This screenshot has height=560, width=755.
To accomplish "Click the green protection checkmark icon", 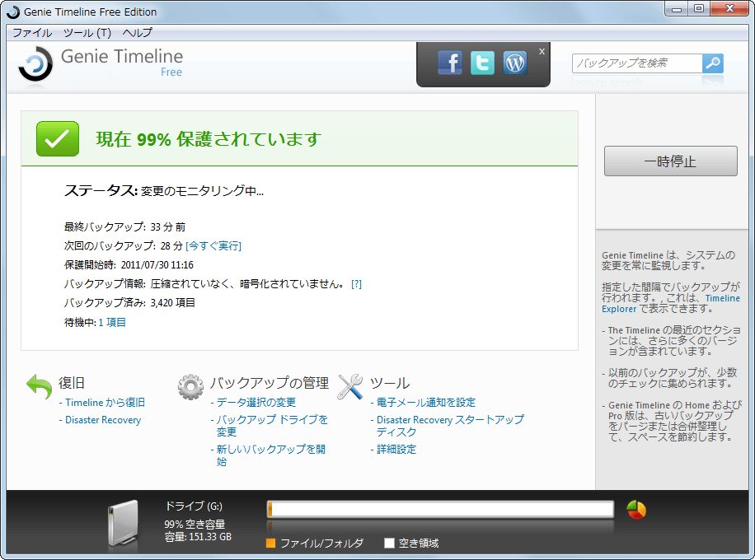I will pos(58,138).
